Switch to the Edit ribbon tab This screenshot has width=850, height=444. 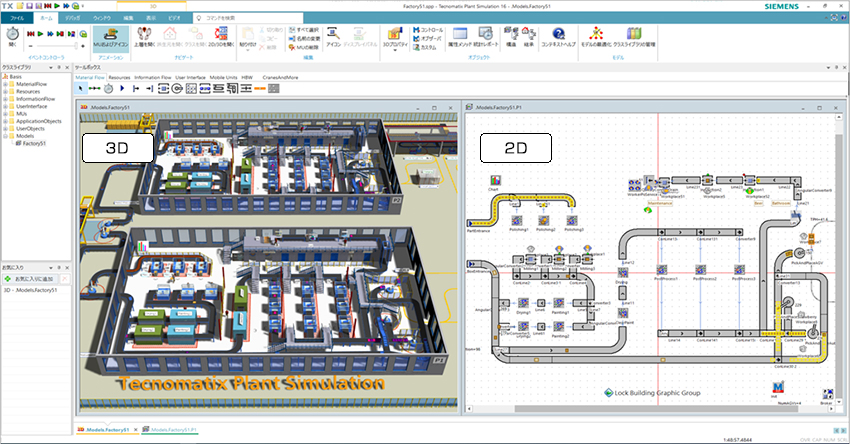pyautogui.click(x=128, y=18)
